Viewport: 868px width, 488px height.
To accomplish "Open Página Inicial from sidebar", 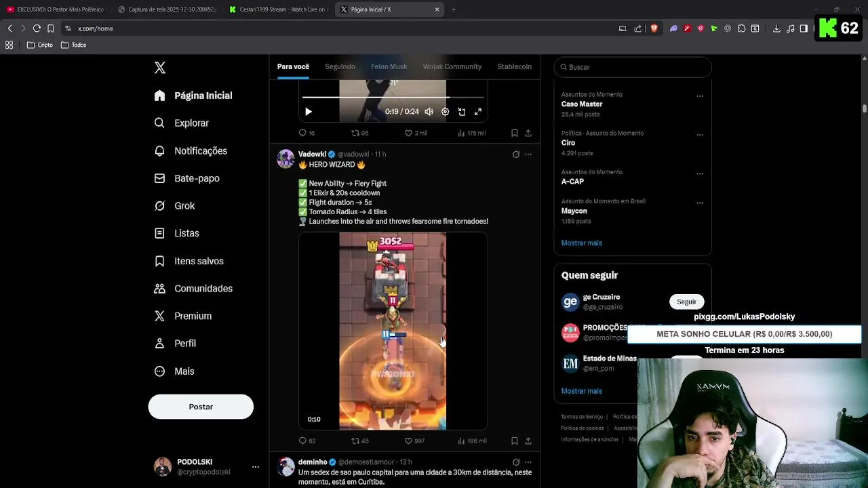I will click(x=193, y=96).
